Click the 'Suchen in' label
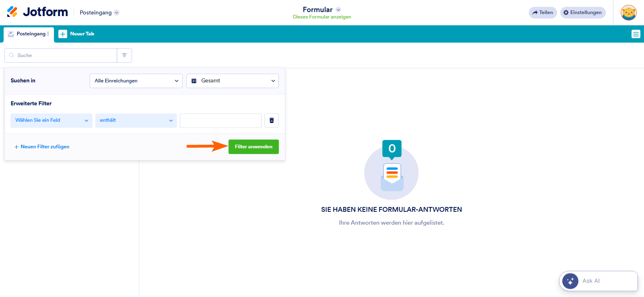Screen dimensions: 644x297 [23, 81]
